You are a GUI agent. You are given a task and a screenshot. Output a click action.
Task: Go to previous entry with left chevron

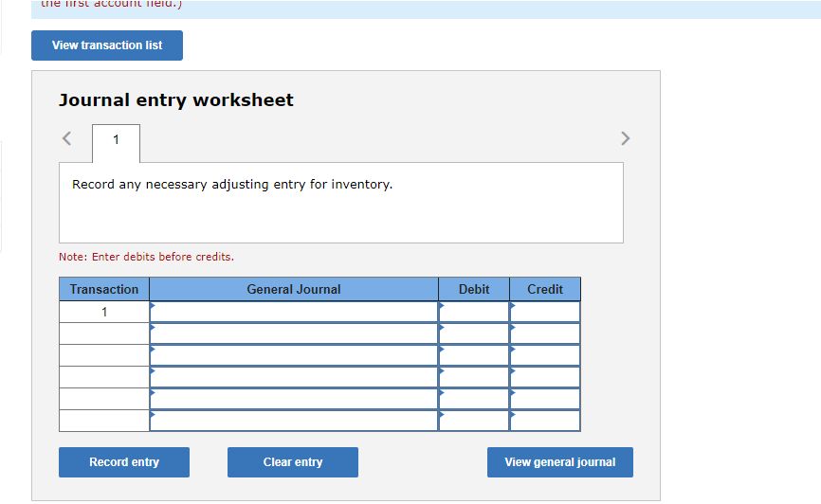click(x=66, y=138)
